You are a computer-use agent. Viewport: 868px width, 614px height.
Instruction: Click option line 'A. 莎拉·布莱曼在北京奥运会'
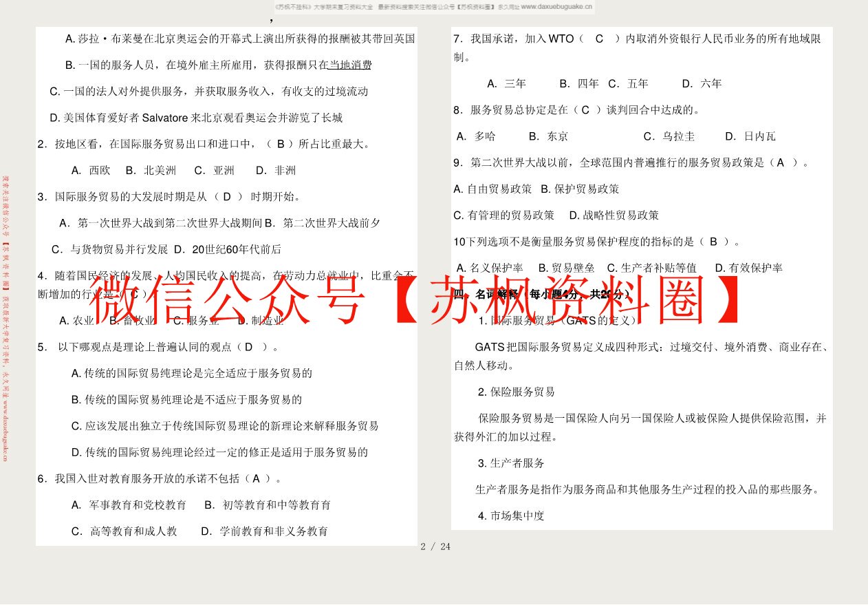240,39
